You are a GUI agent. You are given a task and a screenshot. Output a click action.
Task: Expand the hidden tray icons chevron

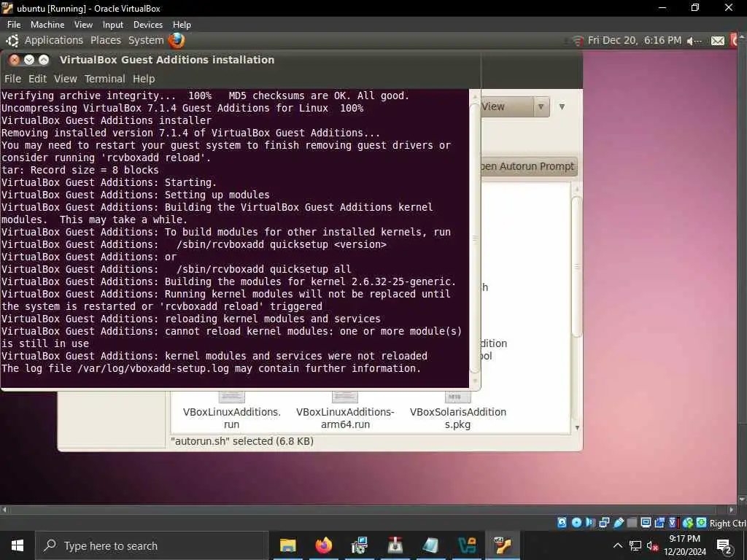(617, 545)
